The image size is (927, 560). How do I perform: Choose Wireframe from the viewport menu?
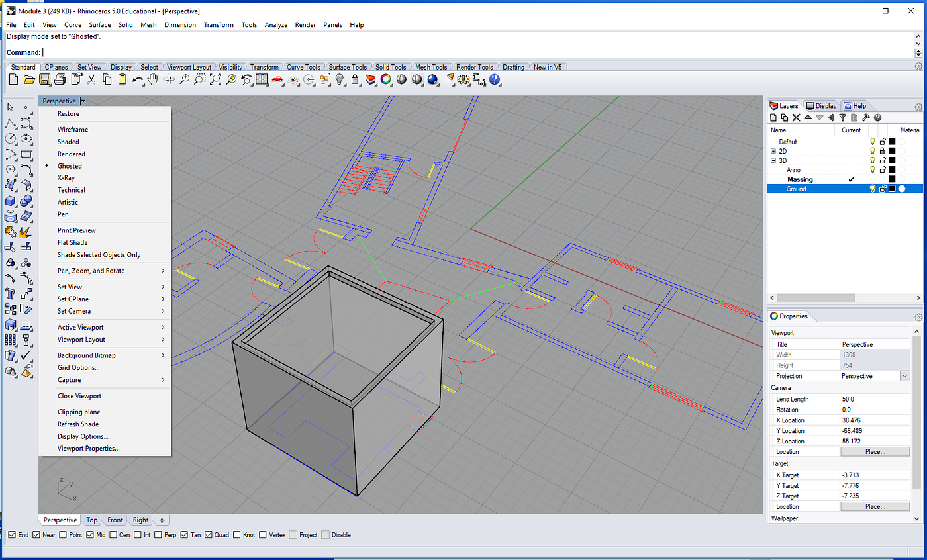click(73, 130)
